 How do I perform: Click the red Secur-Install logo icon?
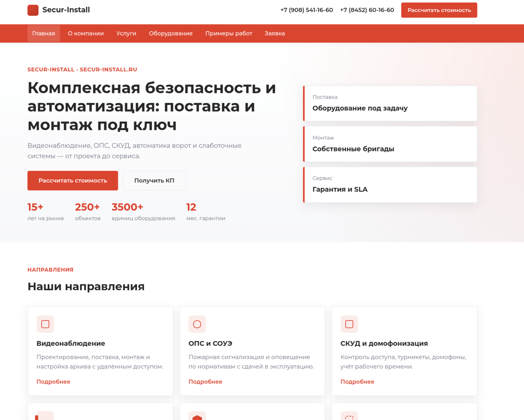tap(33, 10)
